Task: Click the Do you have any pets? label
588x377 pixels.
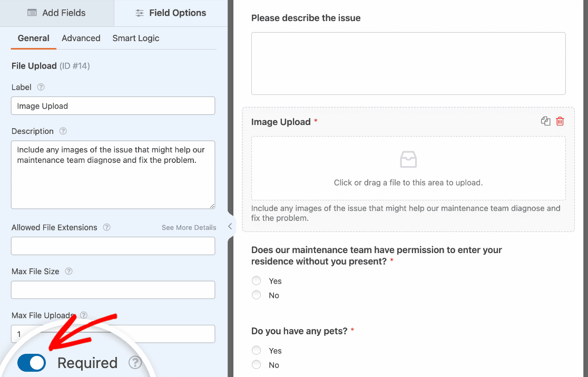Action: 299,331
